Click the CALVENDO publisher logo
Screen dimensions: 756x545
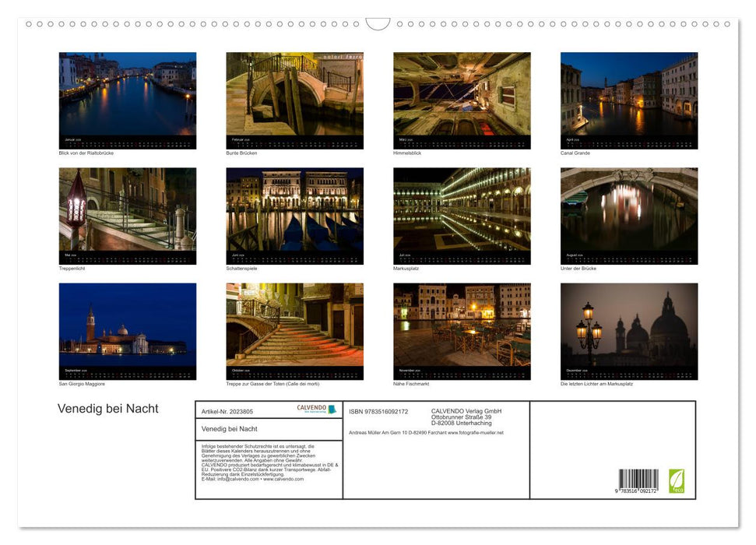tap(310, 407)
